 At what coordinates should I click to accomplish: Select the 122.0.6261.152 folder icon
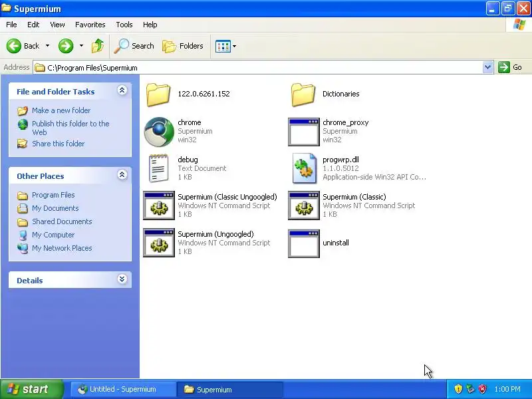pyautogui.click(x=158, y=94)
